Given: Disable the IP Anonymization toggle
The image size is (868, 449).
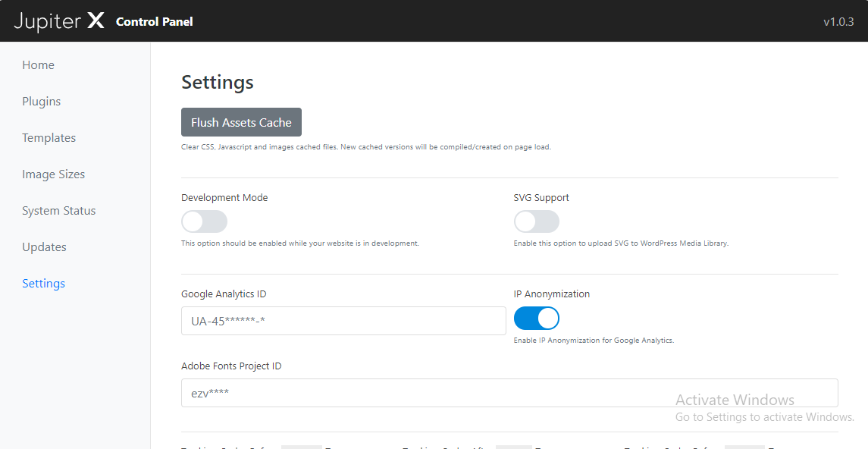Looking at the screenshot, I should click(536, 318).
